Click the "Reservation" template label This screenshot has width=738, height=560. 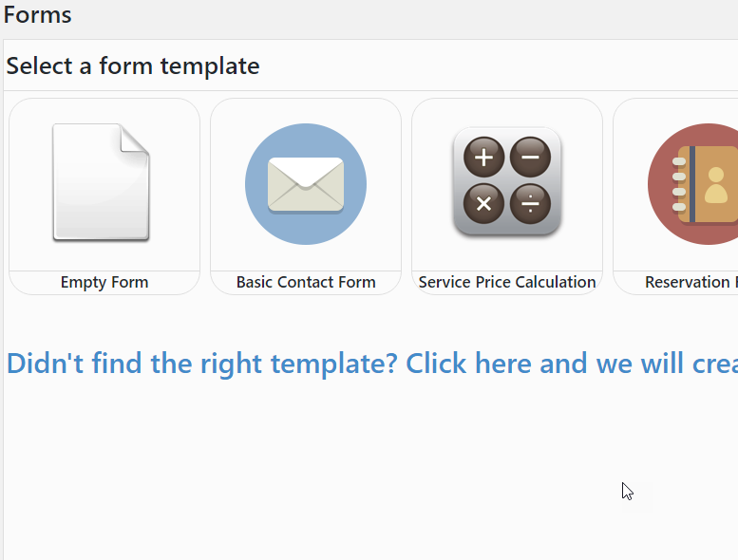690,282
